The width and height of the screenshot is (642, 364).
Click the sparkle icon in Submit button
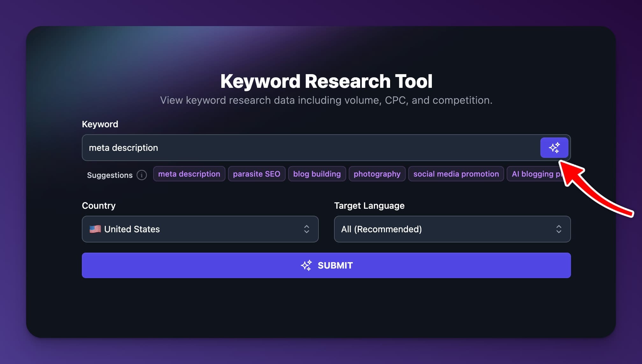(x=306, y=265)
